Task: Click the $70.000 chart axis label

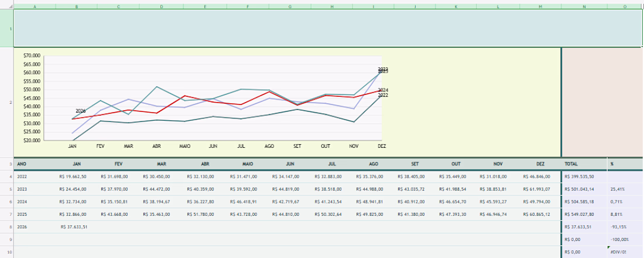Action: coord(32,56)
